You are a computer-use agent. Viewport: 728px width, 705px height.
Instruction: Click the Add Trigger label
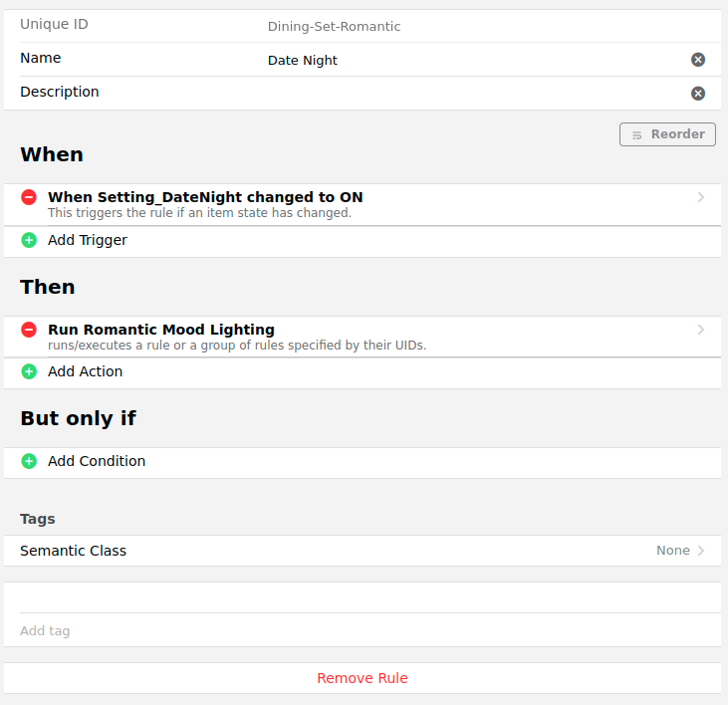pos(88,240)
